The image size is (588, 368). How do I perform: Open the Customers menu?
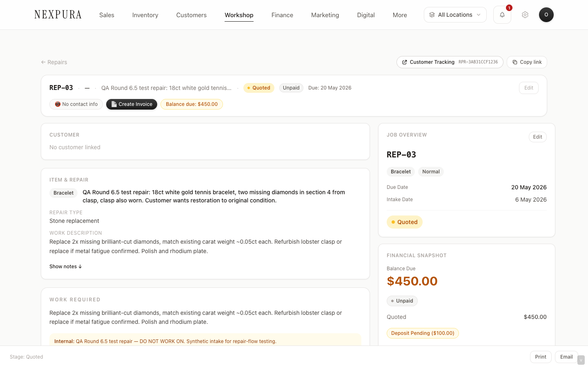pos(192,15)
